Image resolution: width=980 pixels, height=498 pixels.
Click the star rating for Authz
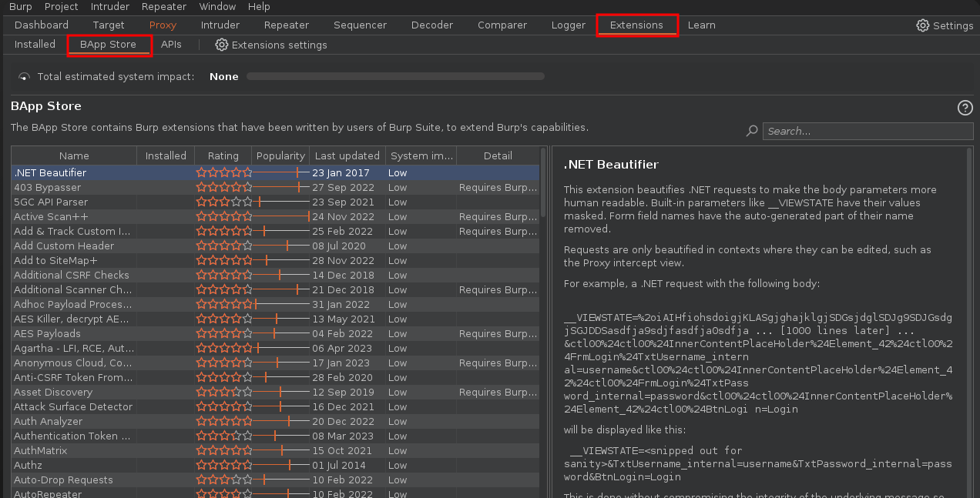coord(223,465)
